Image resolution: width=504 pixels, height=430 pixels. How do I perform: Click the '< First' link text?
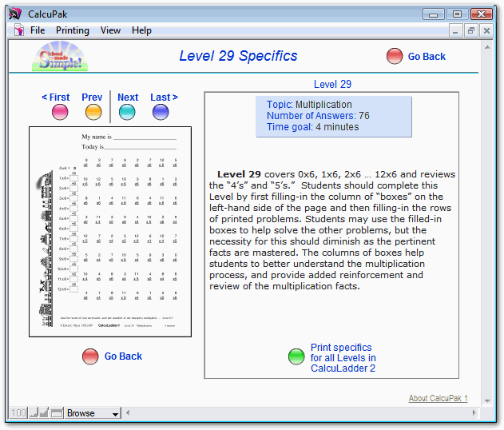pyautogui.click(x=56, y=98)
